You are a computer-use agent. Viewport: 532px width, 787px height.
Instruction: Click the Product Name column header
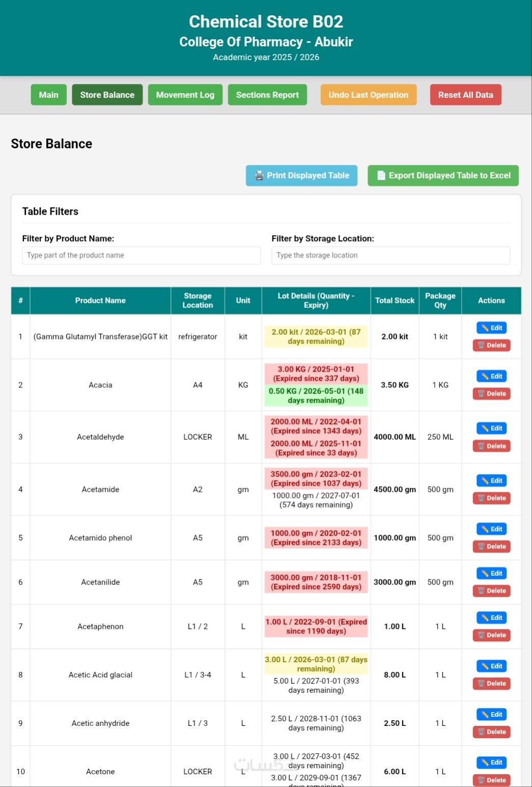(100, 300)
